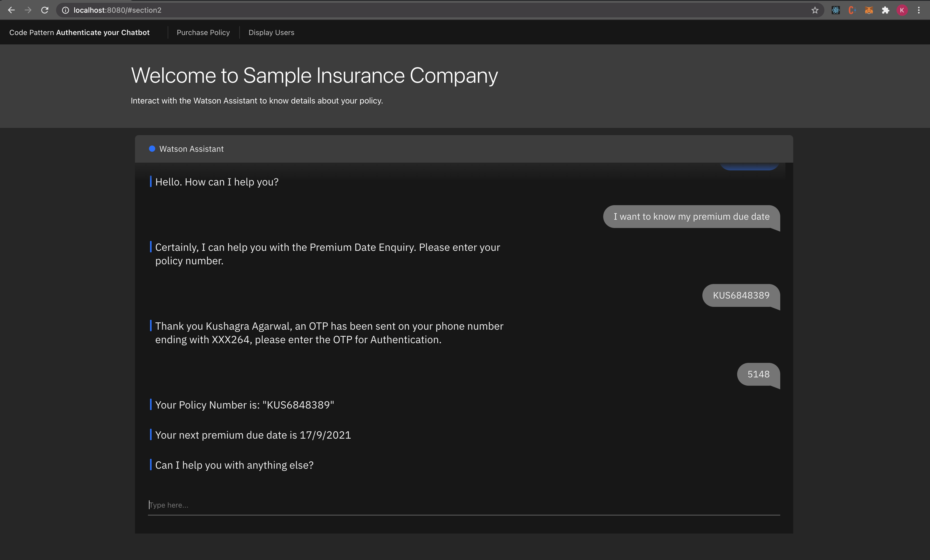Open the orange C extension icon
This screenshot has height=560, width=930.
pyautogui.click(x=852, y=10)
